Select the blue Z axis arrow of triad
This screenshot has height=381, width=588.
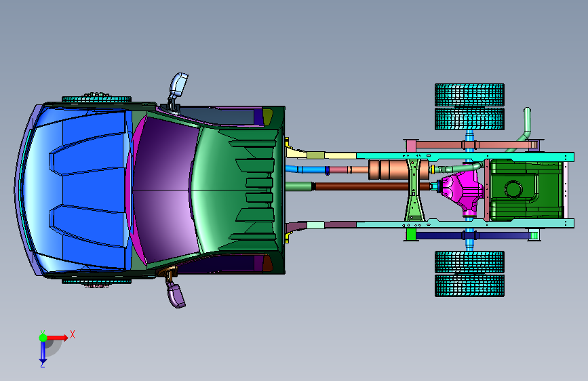point(43,353)
